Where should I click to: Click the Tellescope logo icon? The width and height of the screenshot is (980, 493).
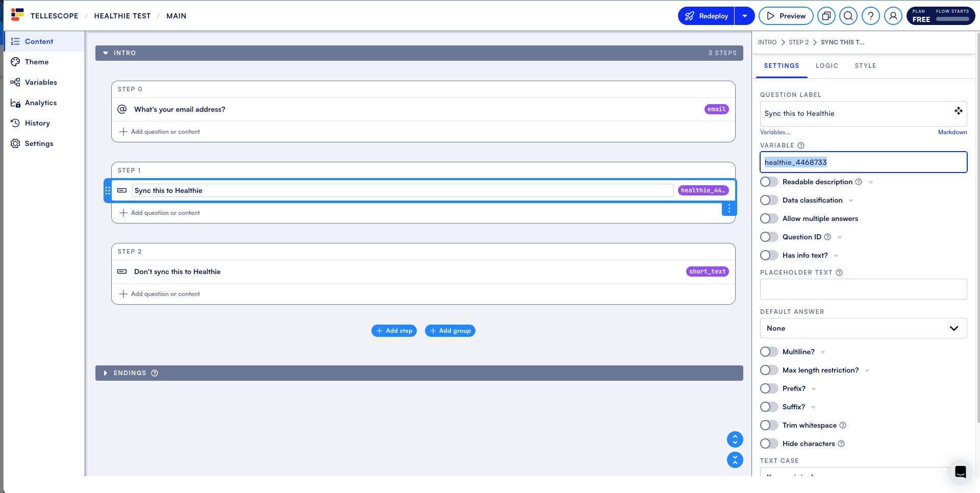17,15
